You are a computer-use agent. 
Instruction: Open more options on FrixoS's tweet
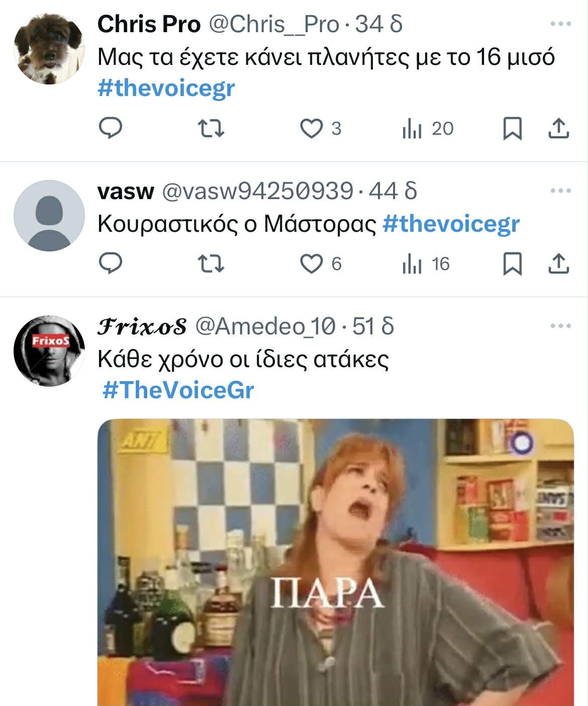click(561, 326)
